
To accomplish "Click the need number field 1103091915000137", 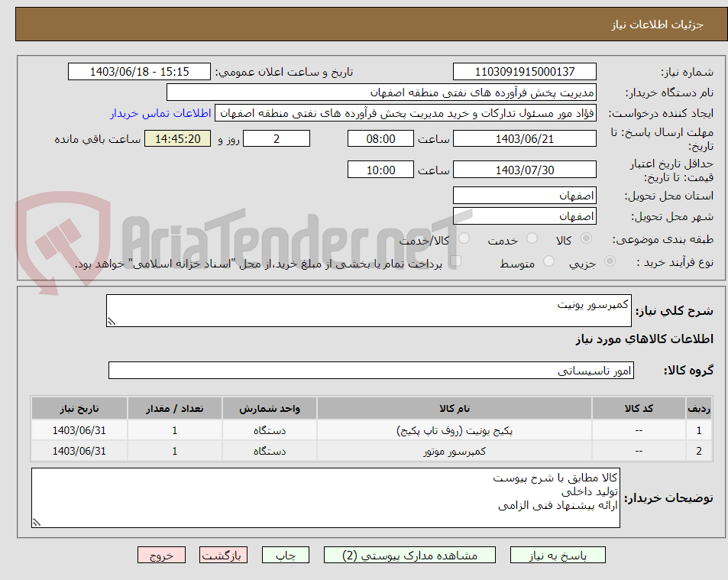I will [525, 72].
